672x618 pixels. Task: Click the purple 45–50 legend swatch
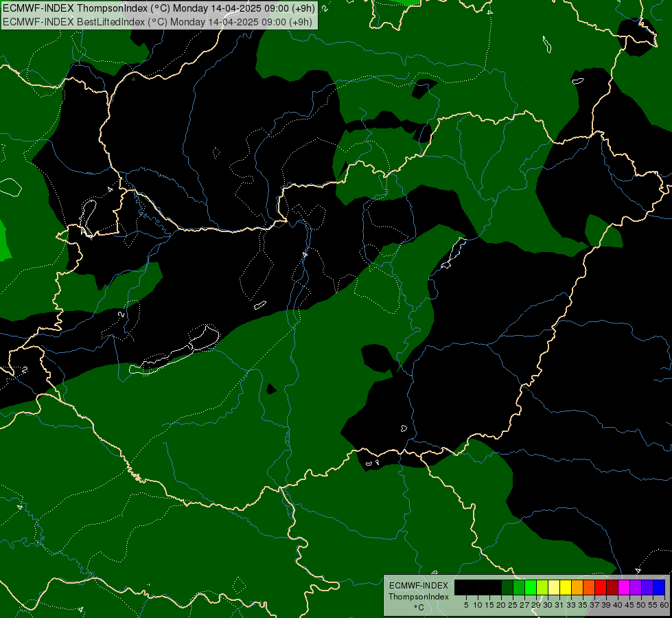coord(636,587)
